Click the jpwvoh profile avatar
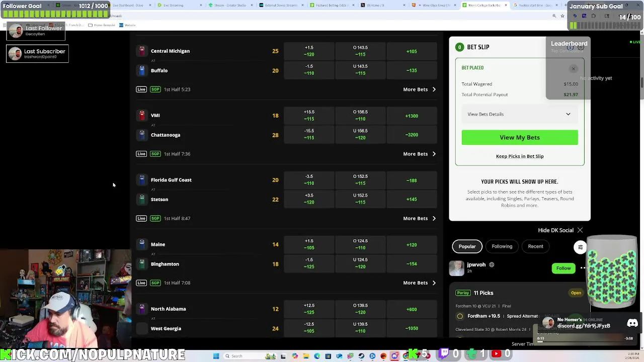This screenshot has width=644, height=362. 457,268
